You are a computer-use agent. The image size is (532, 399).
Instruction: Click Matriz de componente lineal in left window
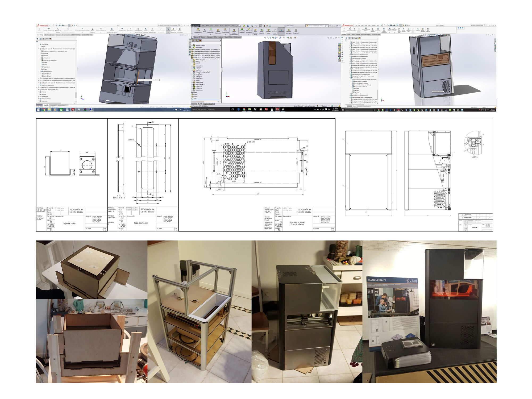coord(82,29)
